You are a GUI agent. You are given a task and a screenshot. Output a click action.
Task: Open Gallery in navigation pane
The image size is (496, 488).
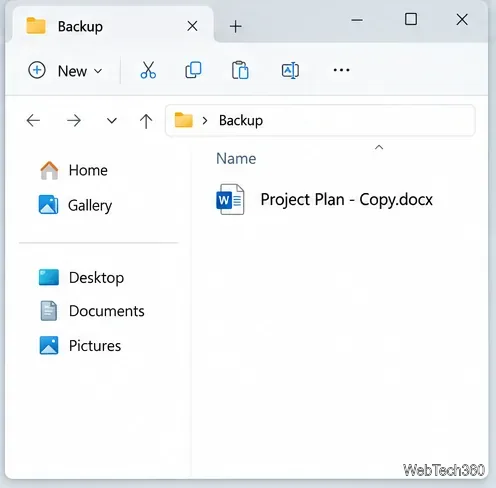pos(75,205)
